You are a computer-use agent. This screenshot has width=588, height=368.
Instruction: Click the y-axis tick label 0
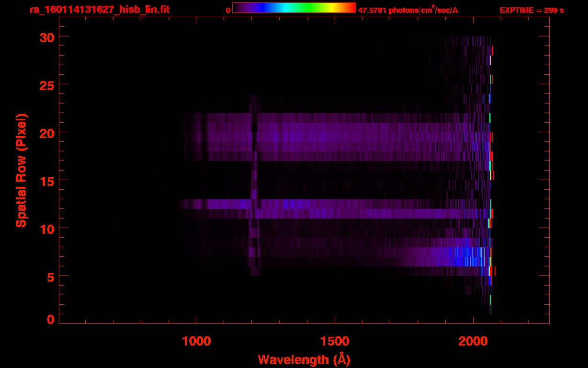[51, 320]
